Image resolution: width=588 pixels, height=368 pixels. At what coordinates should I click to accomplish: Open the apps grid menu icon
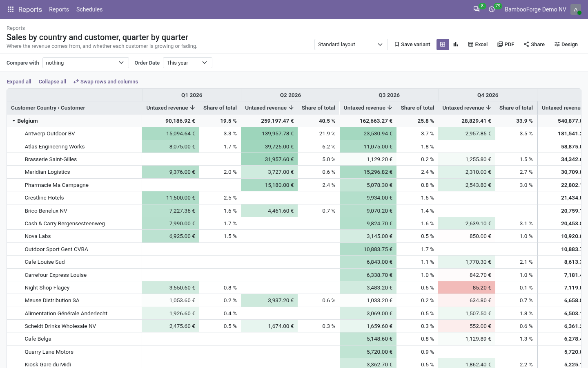click(x=11, y=9)
